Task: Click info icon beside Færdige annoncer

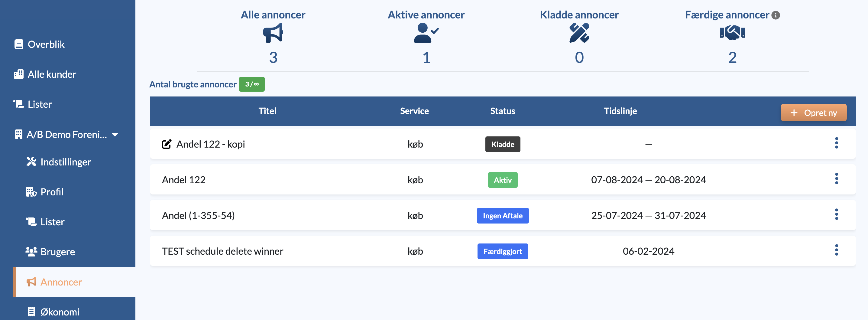Action: click(776, 15)
